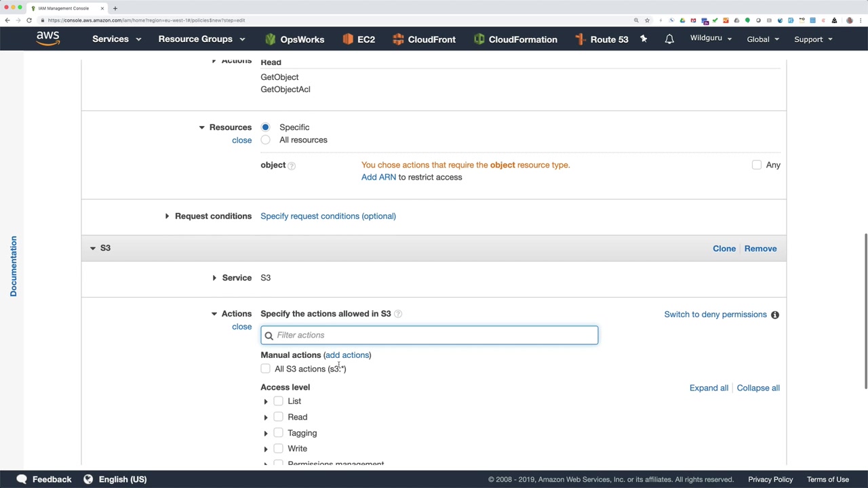This screenshot has height=488, width=868.
Task: Open the notifications bell
Action: (669, 39)
